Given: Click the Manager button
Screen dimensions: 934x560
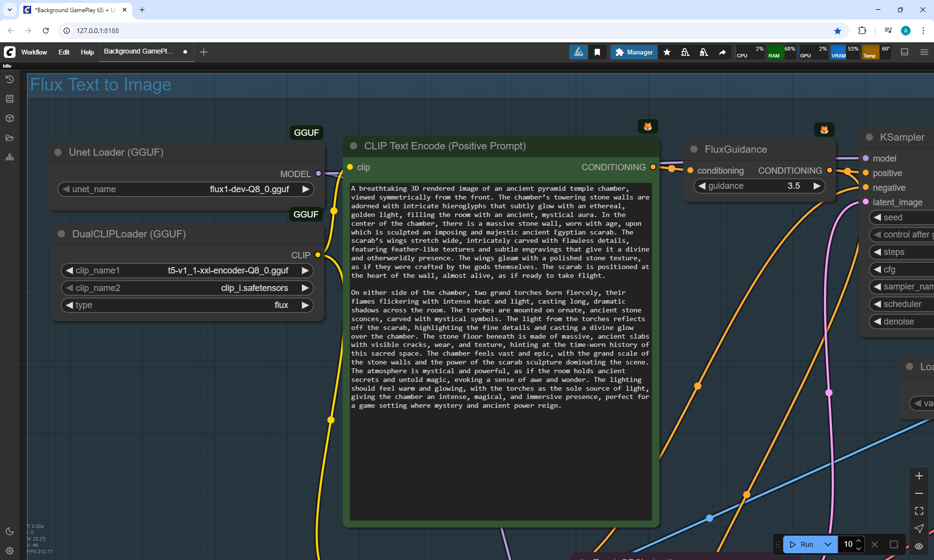Looking at the screenshot, I should click(x=634, y=52).
